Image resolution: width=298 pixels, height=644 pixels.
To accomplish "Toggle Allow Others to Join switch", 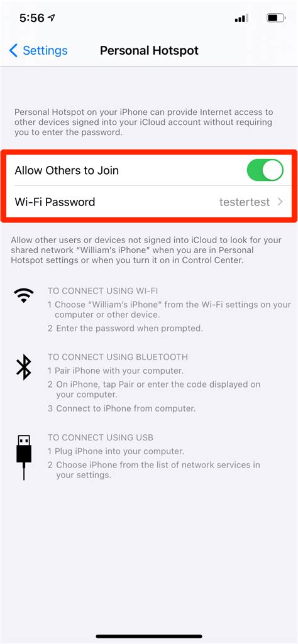I will coord(265,170).
